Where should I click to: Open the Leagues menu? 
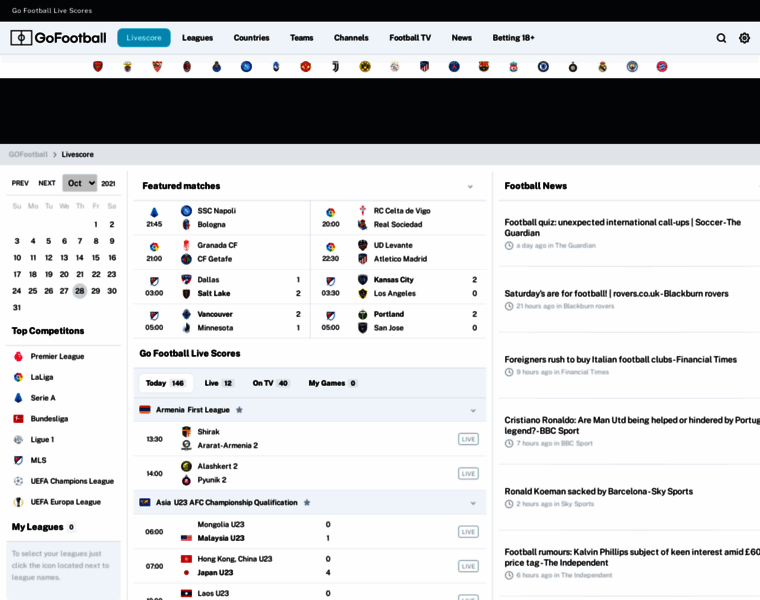tap(197, 38)
